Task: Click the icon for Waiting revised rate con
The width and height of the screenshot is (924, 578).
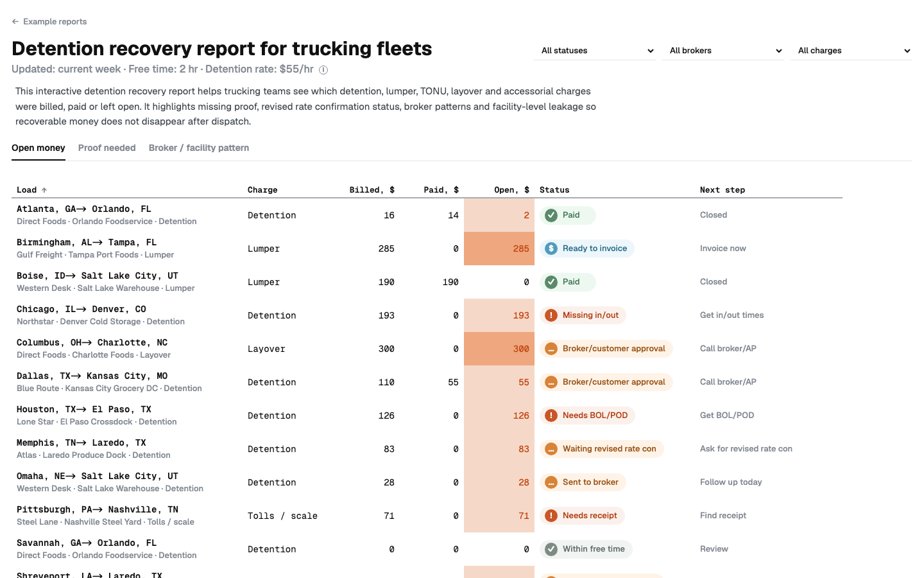Action: click(x=551, y=449)
